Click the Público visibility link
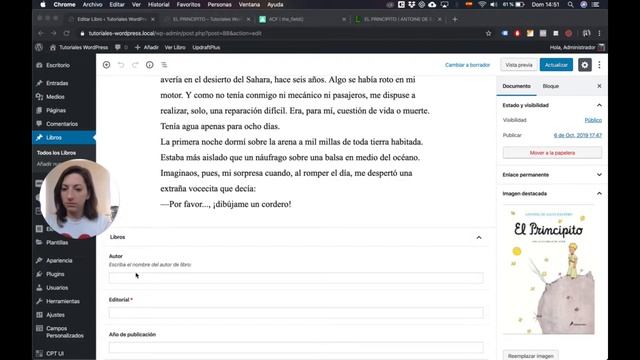640x360 pixels. 593,120
